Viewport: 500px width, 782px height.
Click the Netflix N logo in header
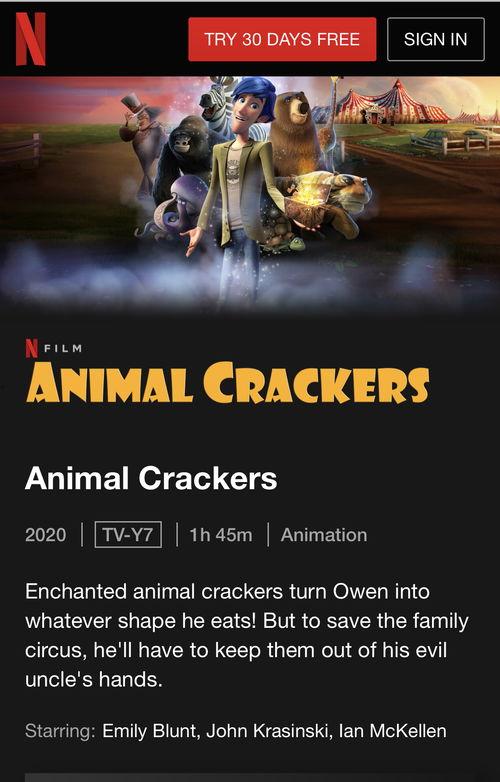(x=30, y=39)
